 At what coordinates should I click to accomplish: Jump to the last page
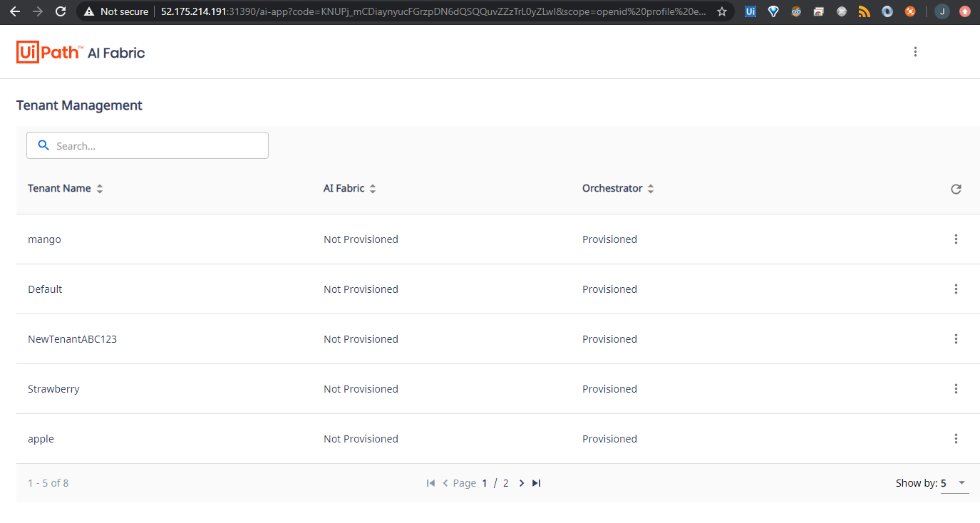pos(537,483)
